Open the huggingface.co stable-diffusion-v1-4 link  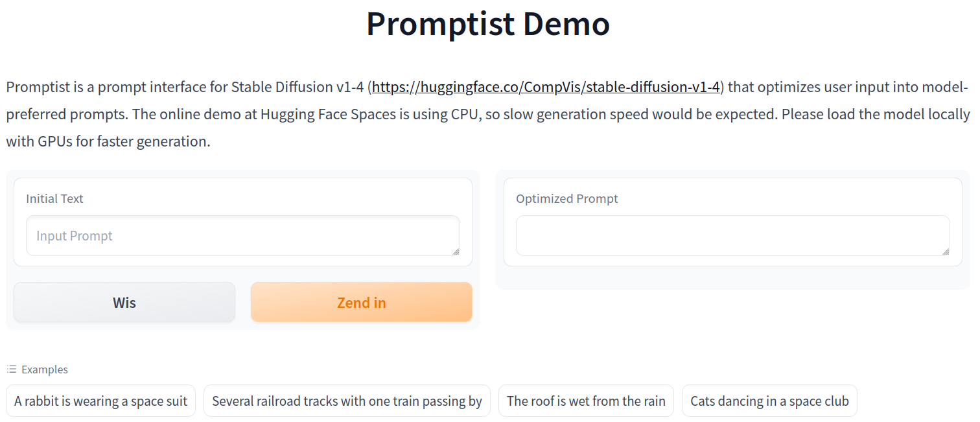pyautogui.click(x=546, y=87)
